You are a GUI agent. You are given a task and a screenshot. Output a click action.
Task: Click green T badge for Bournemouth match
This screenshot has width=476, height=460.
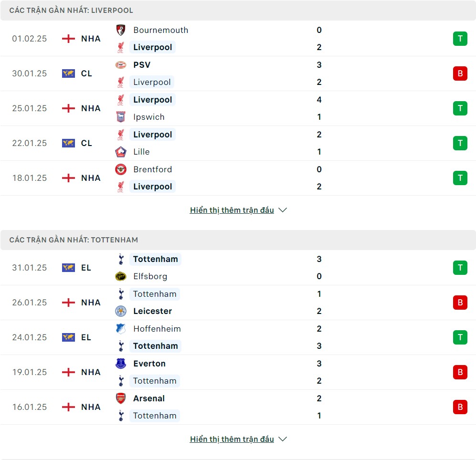(460, 39)
